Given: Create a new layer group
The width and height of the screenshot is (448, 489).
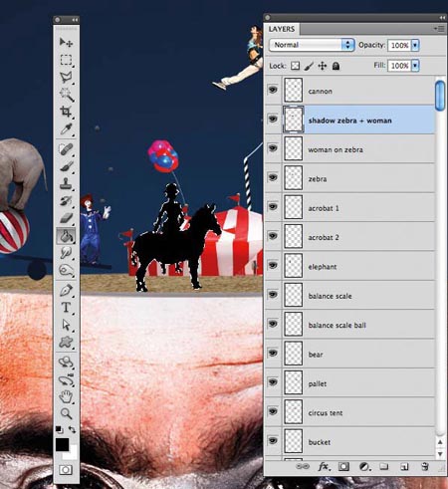Looking at the screenshot, I should point(384,467).
